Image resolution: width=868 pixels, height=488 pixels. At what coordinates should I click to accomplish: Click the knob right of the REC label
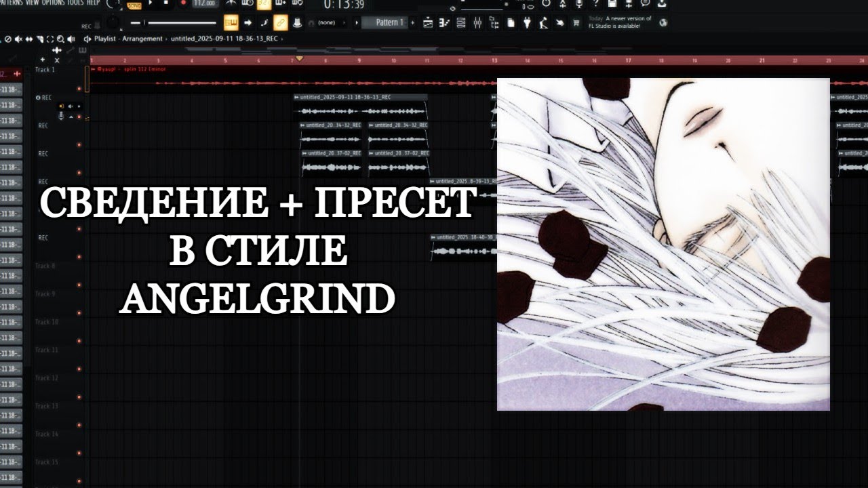click(x=113, y=23)
